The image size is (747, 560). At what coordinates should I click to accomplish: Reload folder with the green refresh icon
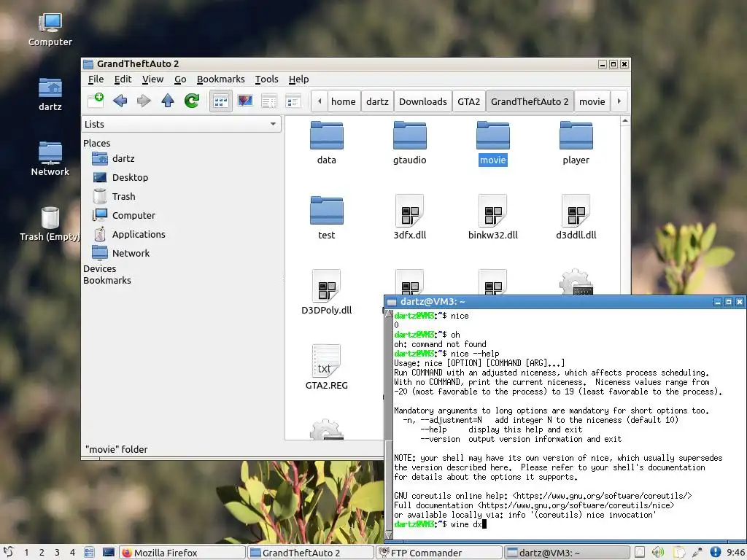pyautogui.click(x=192, y=101)
